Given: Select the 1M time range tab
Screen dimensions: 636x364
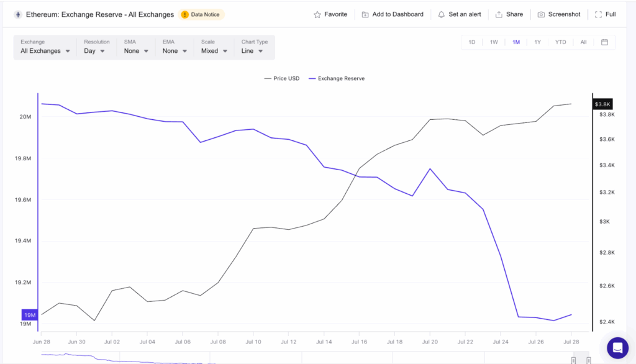Looking at the screenshot, I should 516,42.
